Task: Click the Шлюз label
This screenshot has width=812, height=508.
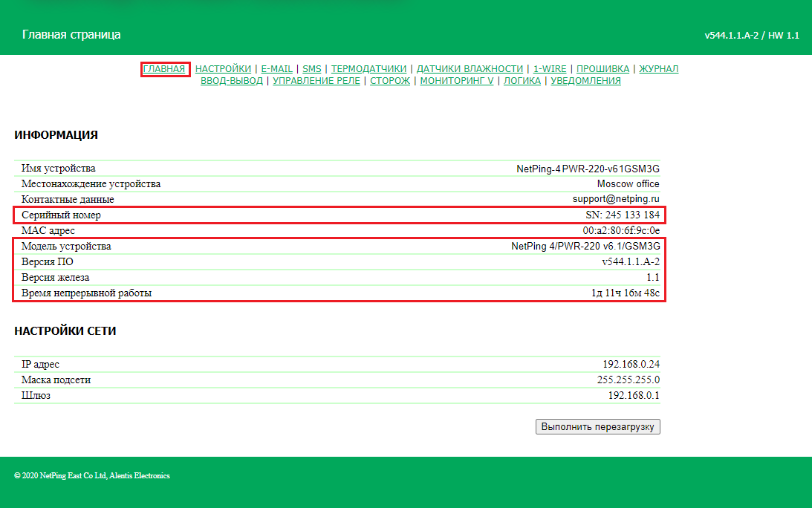Action: (36, 395)
